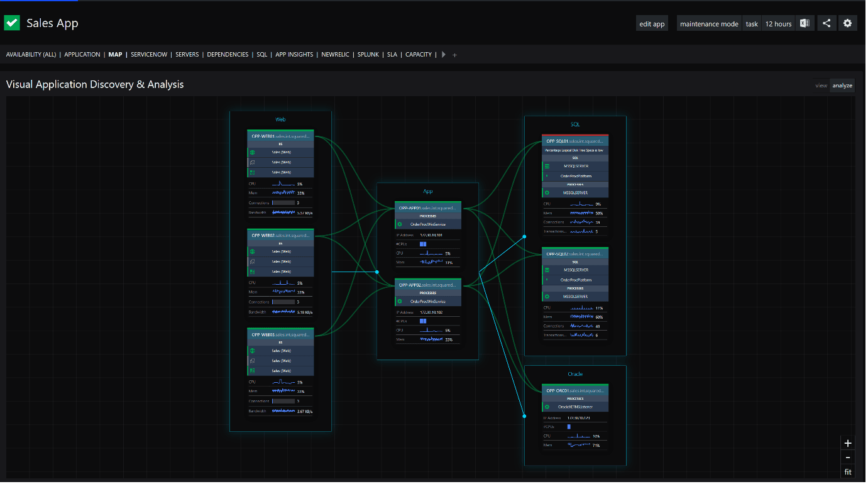This screenshot has height=484, width=868.
Task: Switch to the SERVICENOW tab
Action: [149, 55]
